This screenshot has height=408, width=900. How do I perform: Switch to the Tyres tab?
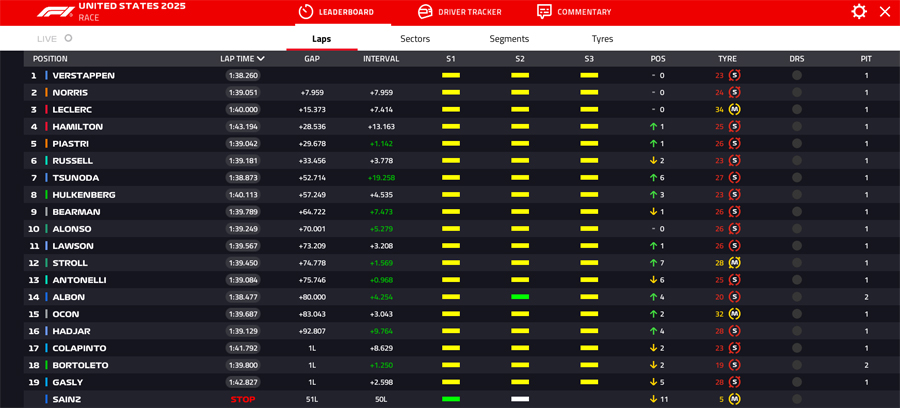602,39
